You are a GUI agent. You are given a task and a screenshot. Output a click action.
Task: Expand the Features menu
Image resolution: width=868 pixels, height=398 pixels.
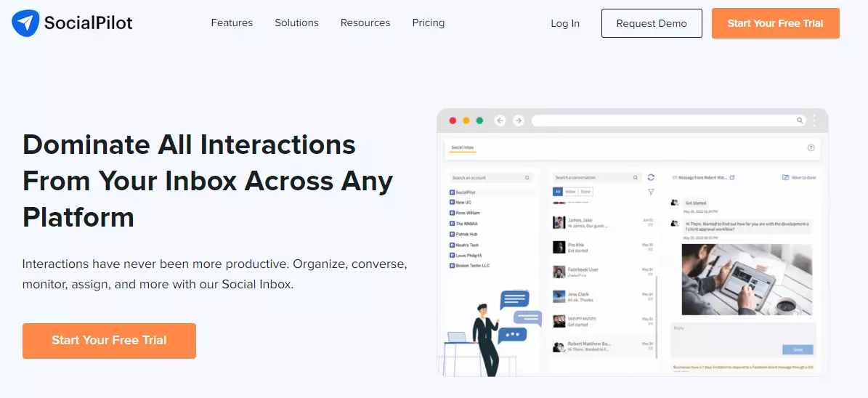click(x=232, y=23)
